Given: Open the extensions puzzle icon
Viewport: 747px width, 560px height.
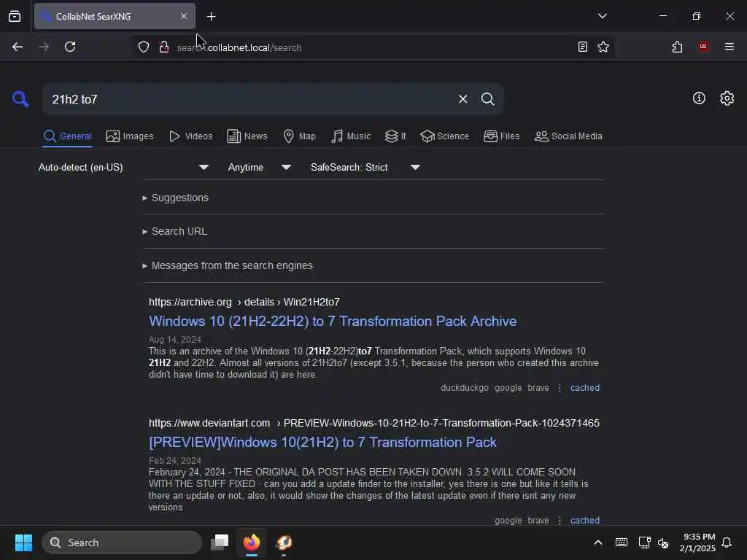Looking at the screenshot, I should pyautogui.click(x=677, y=47).
